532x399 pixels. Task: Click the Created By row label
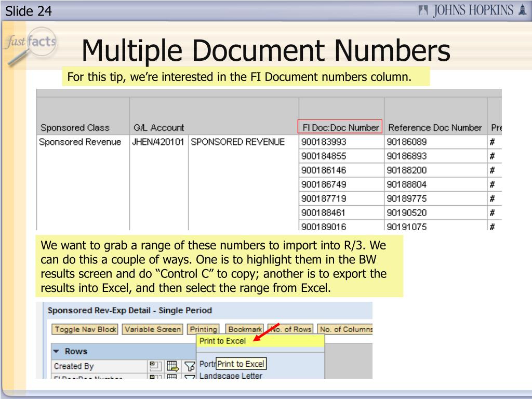point(74,366)
